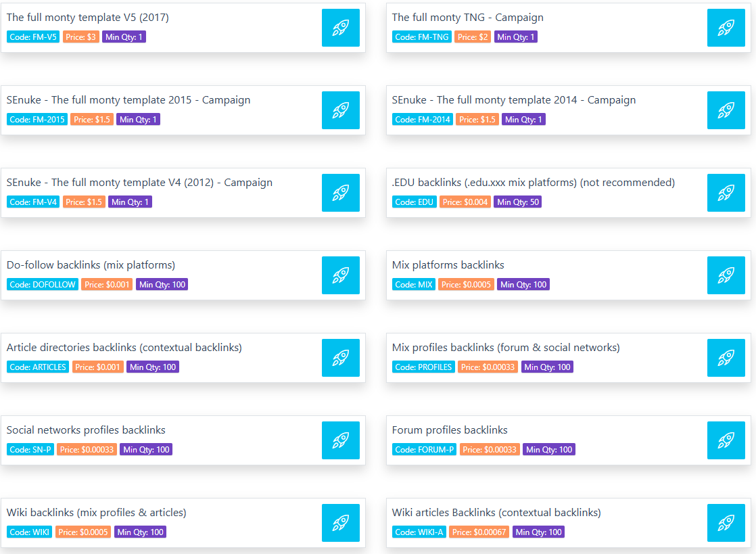This screenshot has width=756, height=554.
Task: Select the Code: FM-V5 badge
Action: click(x=32, y=37)
